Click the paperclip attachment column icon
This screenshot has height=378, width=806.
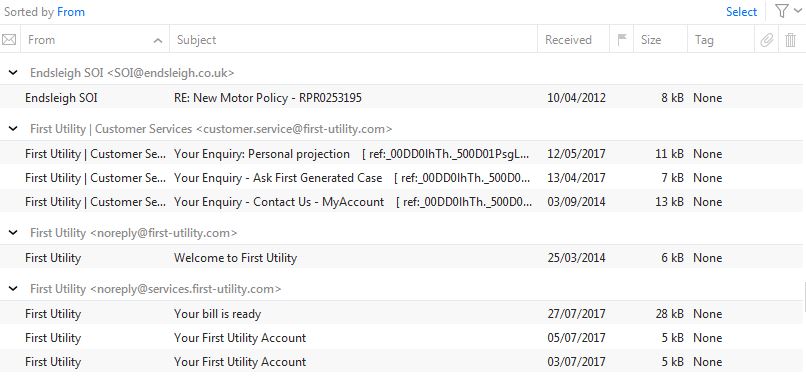point(766,40)
